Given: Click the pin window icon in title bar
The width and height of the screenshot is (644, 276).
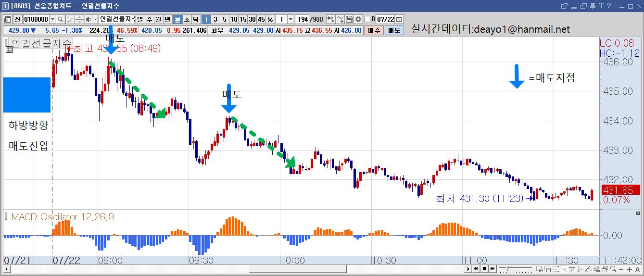Looking at the screenshot, I should coord(592,6).
